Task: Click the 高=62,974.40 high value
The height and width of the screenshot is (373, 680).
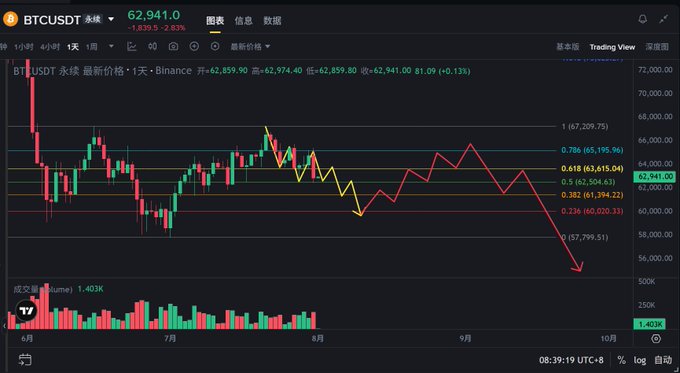Action: [x=277, y=71]
